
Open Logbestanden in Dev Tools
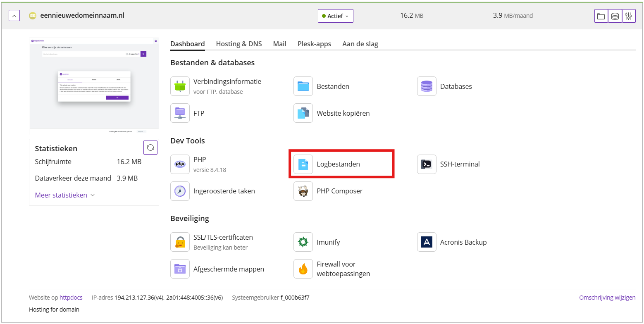tap(338, 164)
